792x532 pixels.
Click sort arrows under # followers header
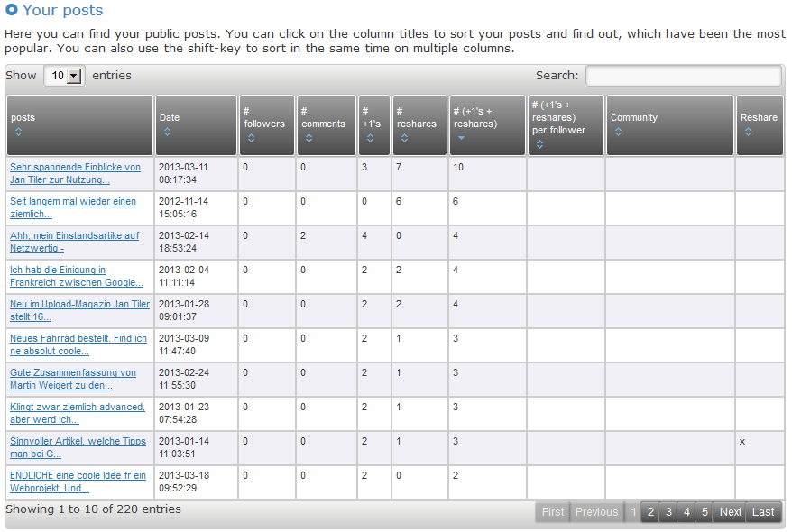point(251,138)
